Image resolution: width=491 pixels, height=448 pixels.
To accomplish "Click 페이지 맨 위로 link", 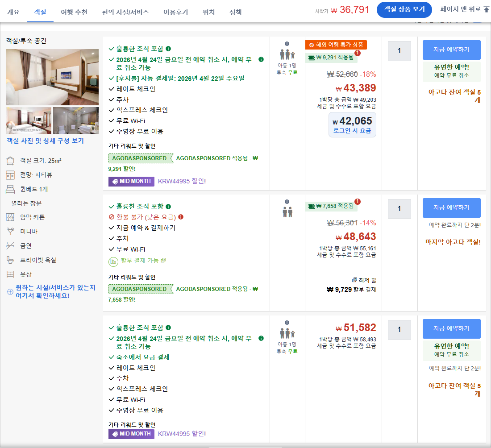I will 460,9.
